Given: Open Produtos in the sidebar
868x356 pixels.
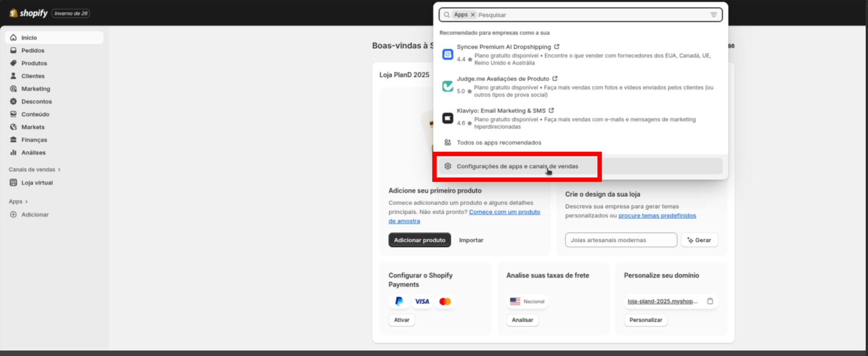Looking at the screenshot, I should (54, 63).
